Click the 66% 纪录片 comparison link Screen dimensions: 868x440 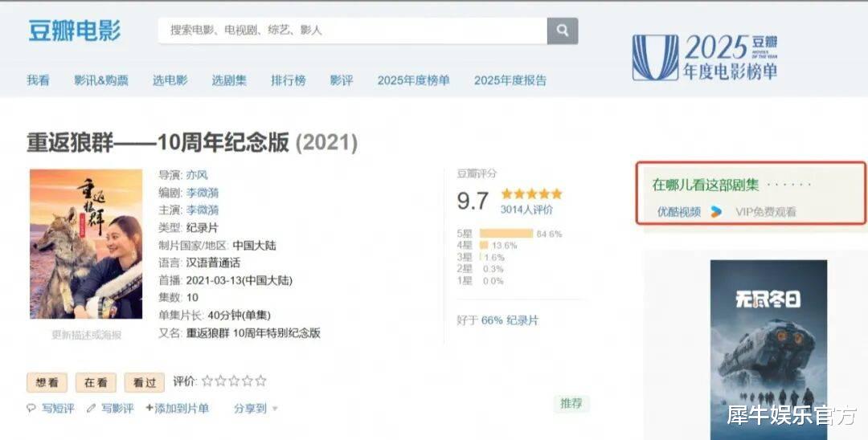tap(510, 320)
